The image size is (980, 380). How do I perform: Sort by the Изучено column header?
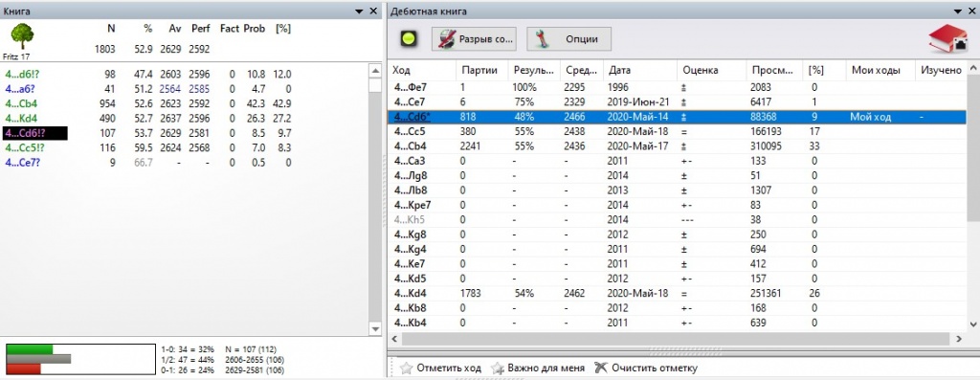[x=941, y=71]
